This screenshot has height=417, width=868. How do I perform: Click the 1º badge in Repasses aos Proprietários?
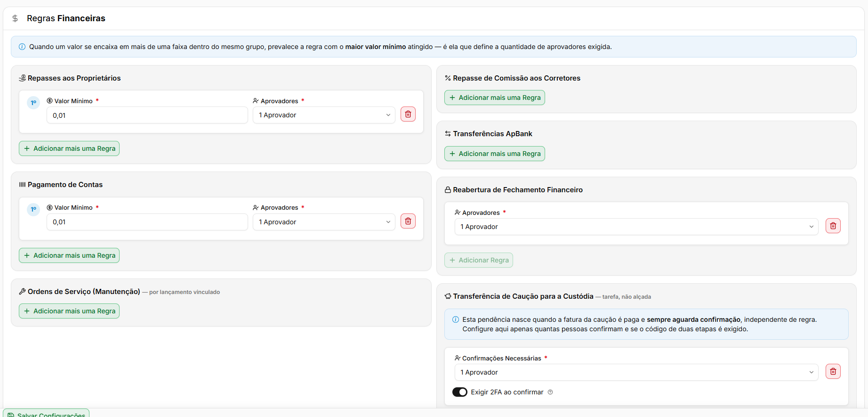point(33,103)
